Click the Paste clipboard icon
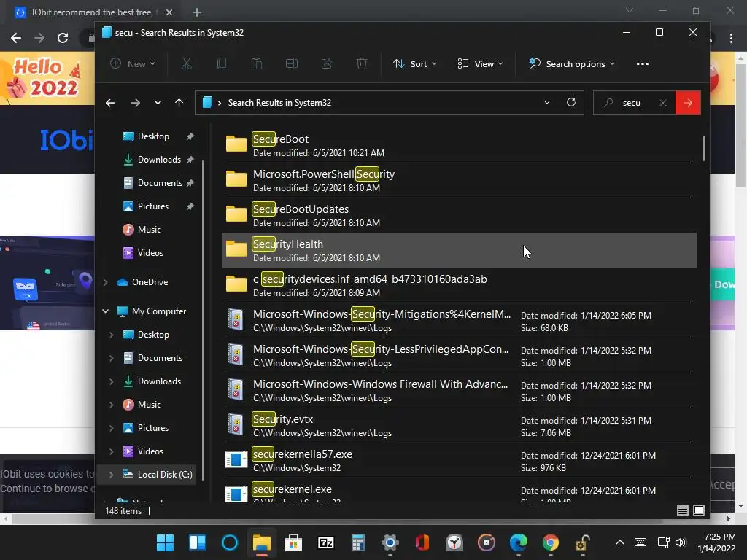Viewport: 747px width, 560px height. pyautogui.click(x=257, y=64)
